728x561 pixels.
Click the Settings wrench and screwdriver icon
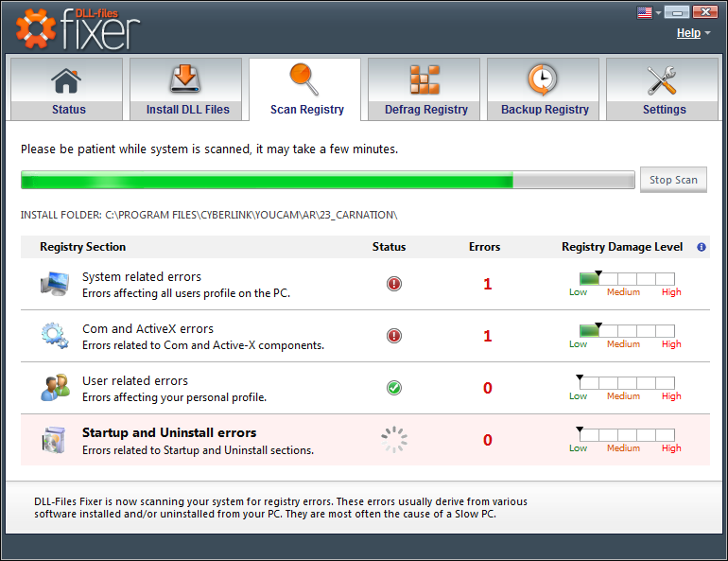point(662,80)
